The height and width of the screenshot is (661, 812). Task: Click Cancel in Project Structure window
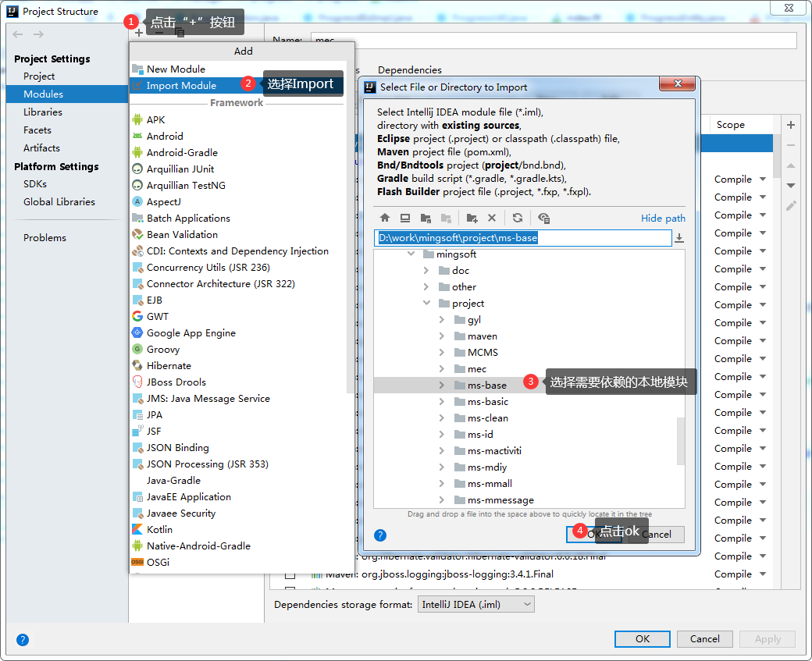[705, 639]
